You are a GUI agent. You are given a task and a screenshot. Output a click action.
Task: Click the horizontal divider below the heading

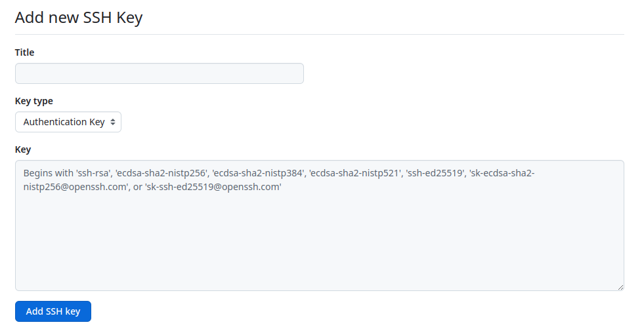[319, 34]
